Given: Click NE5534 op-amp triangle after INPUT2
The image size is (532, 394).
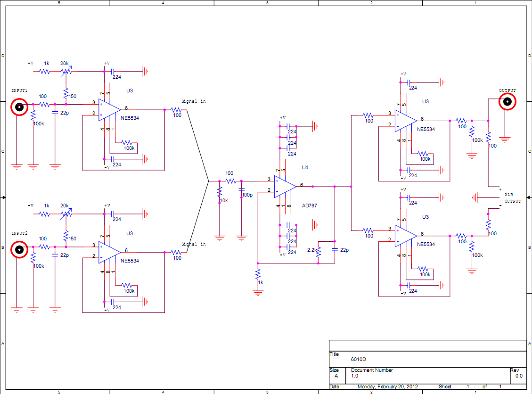Looking at the screenshot, I should click(x=109, y=252).
